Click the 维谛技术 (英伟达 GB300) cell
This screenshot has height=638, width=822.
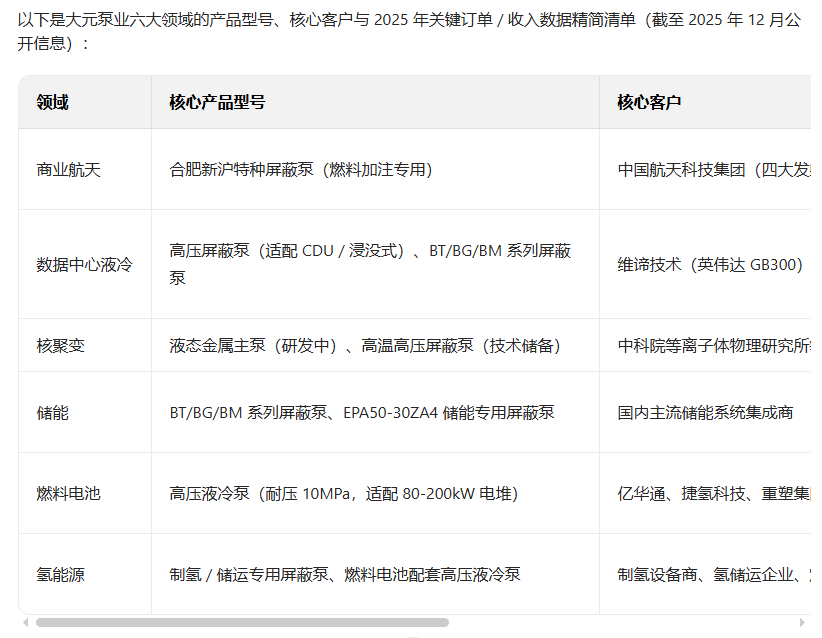[706, 264]
